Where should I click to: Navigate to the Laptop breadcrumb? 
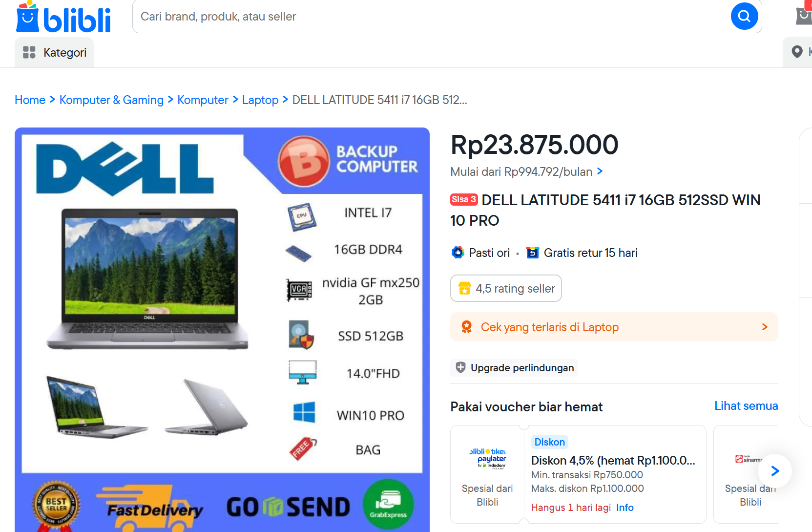point(260,100)
